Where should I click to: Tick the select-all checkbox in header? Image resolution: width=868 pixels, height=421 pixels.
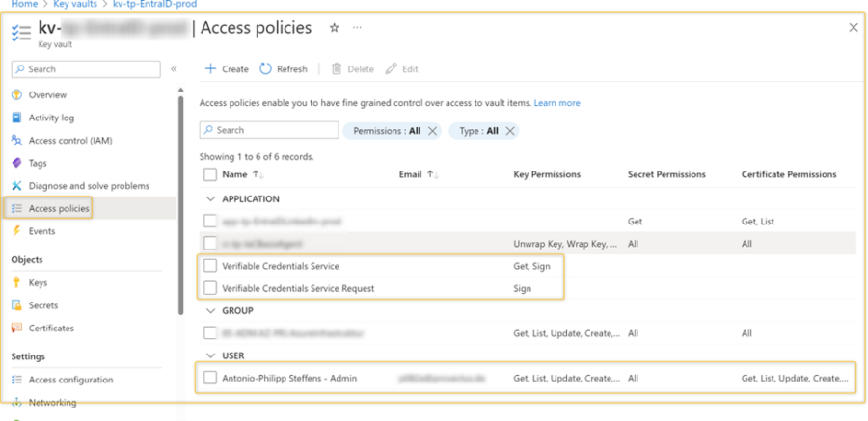pyautogui.click(x=210, y=174)
